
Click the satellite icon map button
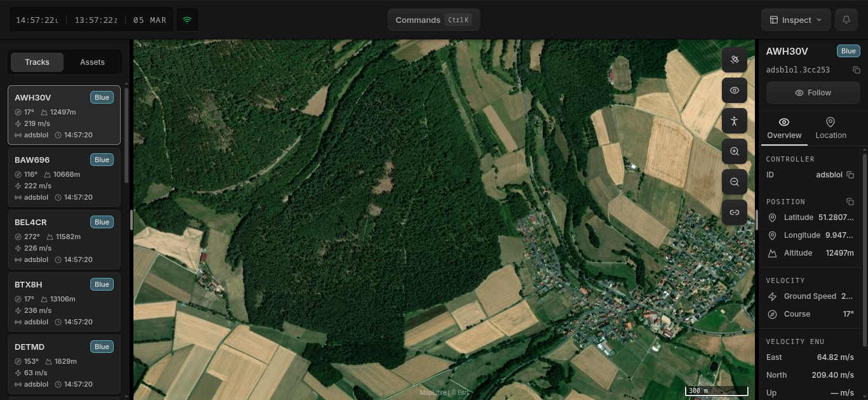tap(734, 60)
